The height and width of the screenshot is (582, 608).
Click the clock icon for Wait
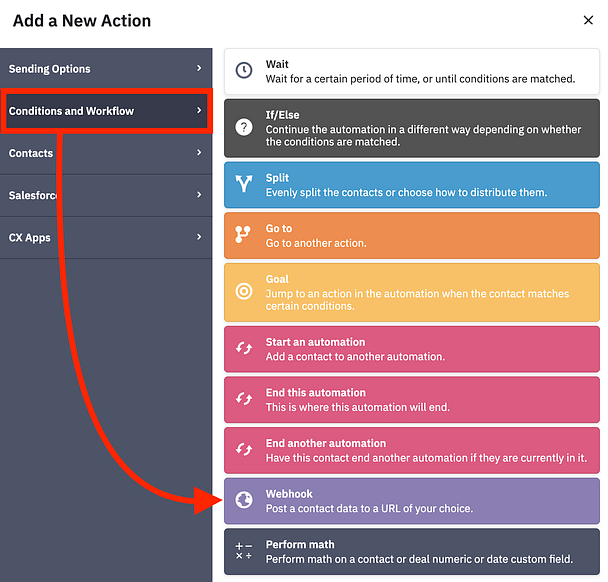[244, 71]
